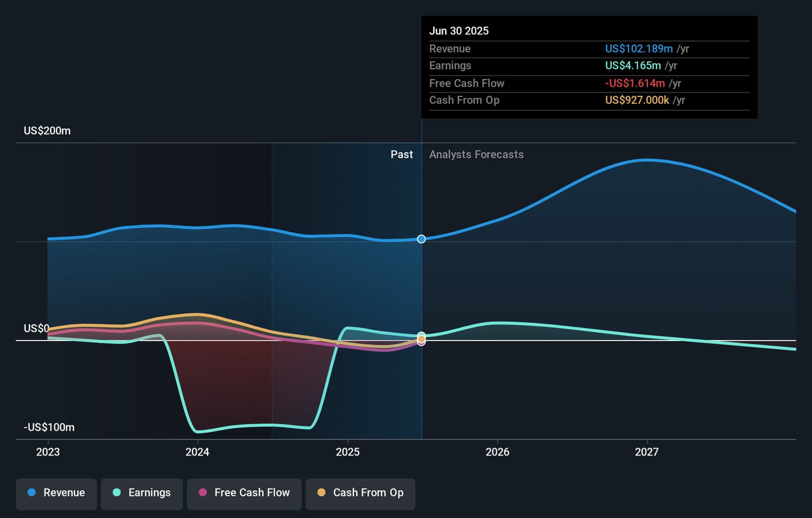
Task: Click the blue Revenue data point marker
Action: click(421, 239)
